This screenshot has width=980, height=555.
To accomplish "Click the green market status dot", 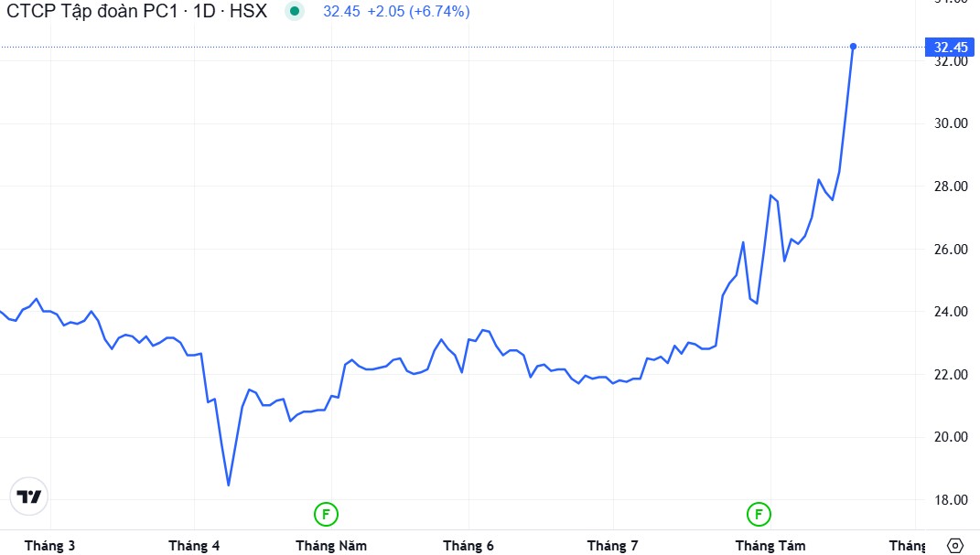I will coord(294,12).
